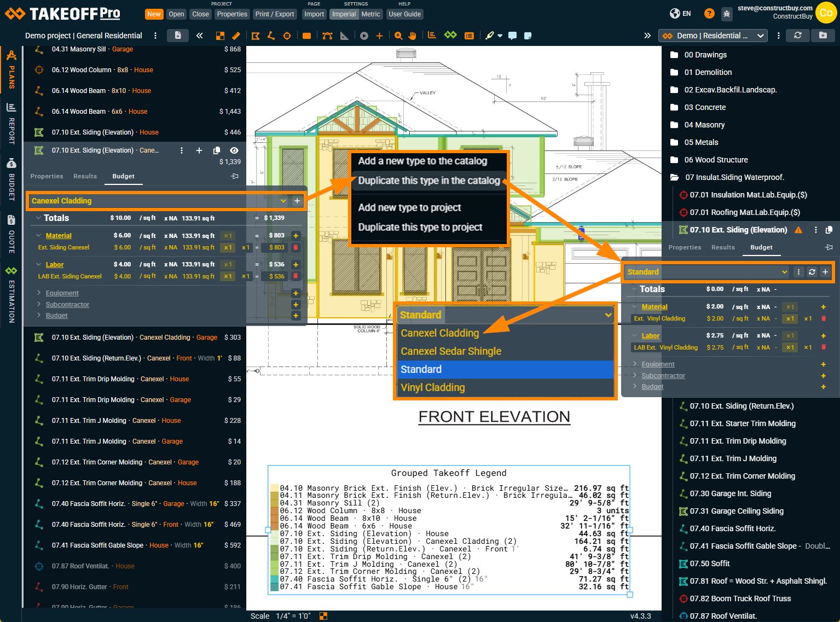Viewport: 840px width, 622px height.
Task: Select the count target tool
Action: pyautogui.click(x=287, y=36)
